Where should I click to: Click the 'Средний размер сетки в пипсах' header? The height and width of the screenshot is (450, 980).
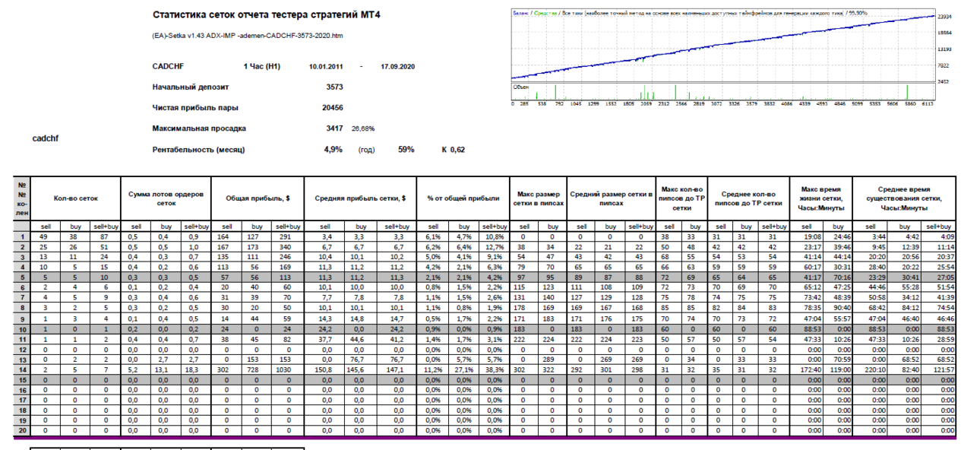(x=612, y=198)
